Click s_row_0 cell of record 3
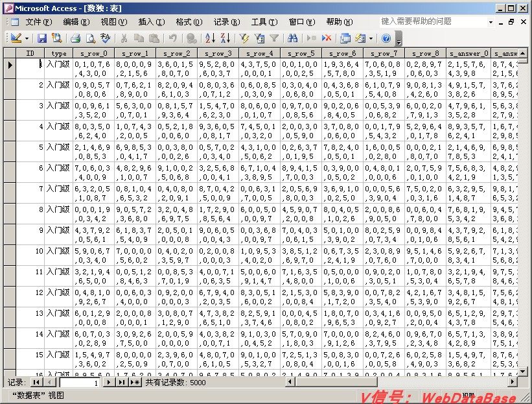The height and width of the screenshot is (404, 532). [x=94, y=110]
